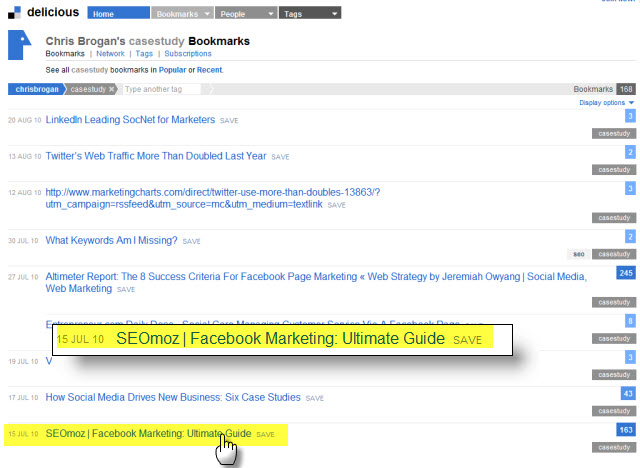640x468 pixels.
Task: Expand the Display options dropdown
Action: pos(606,103)
